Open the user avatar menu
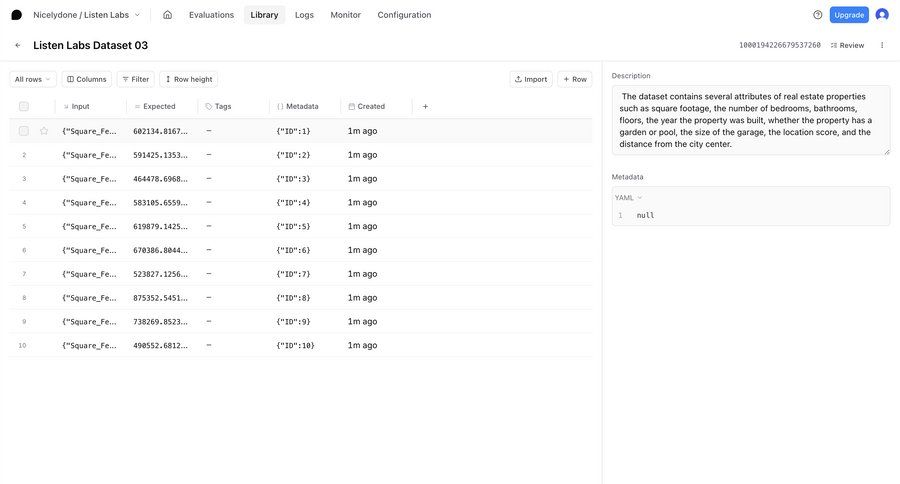The height and width of the screenshot is (484, 900). point(882,15)
